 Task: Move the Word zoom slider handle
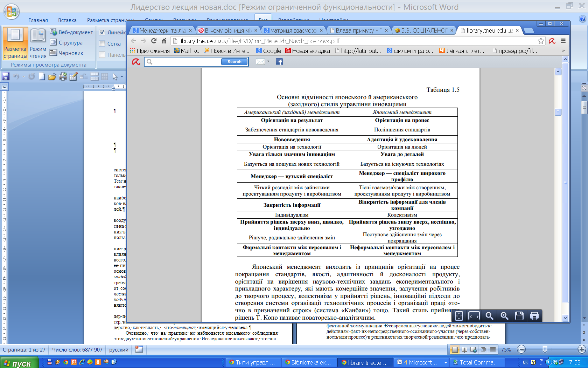click(x=545, y=349)
